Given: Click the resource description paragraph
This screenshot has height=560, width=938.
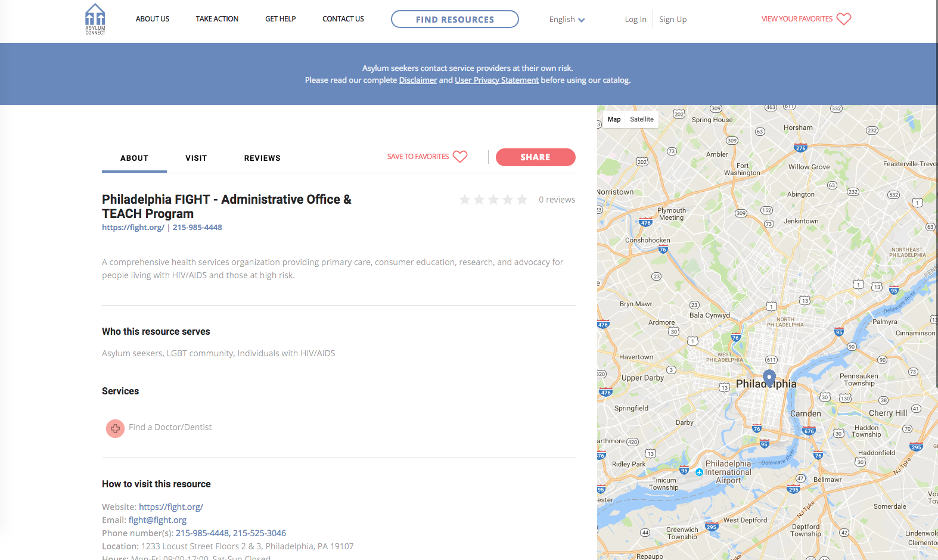Looking at the screenshot, I should tap(333, 269).
